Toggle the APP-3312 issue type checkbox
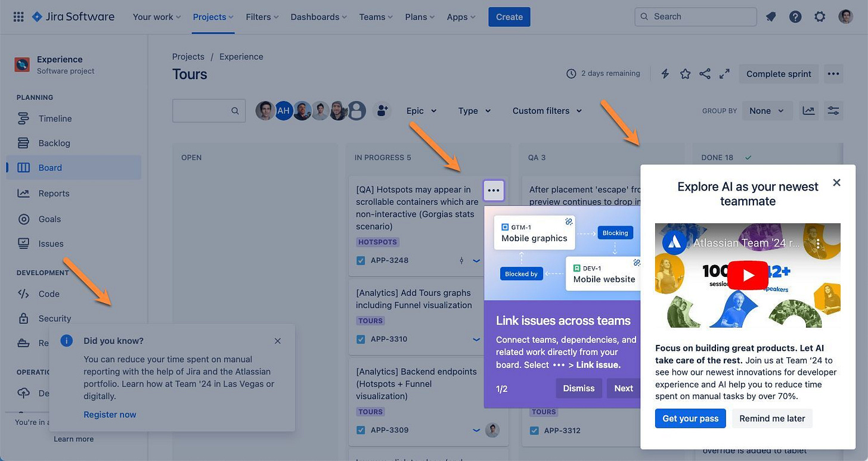 coord(534,431)
